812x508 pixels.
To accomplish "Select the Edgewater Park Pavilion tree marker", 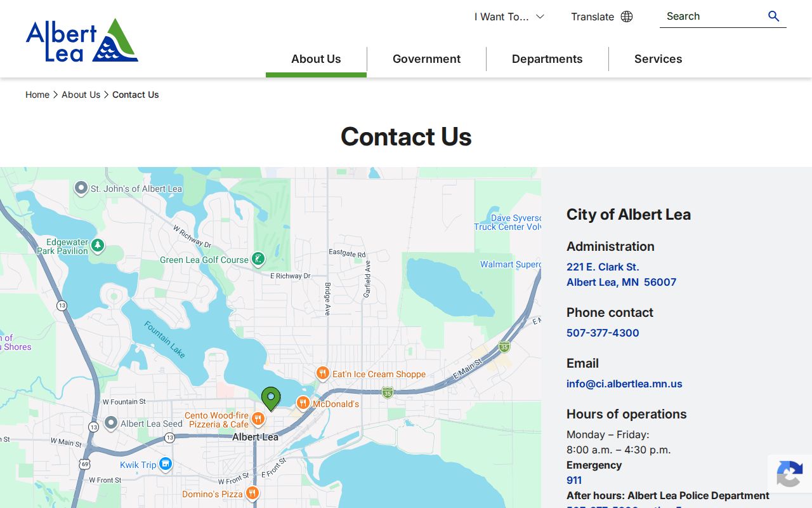I will click(x=97, y=245).
